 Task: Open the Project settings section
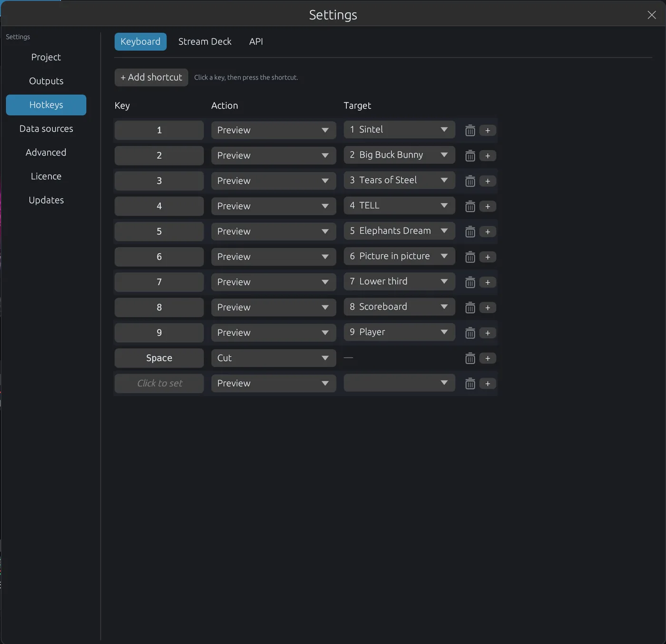pyautogui.click(x=46, y=57)
